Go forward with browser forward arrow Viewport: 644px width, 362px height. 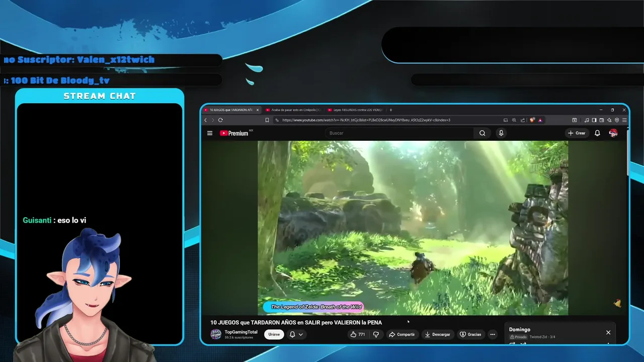213,120
